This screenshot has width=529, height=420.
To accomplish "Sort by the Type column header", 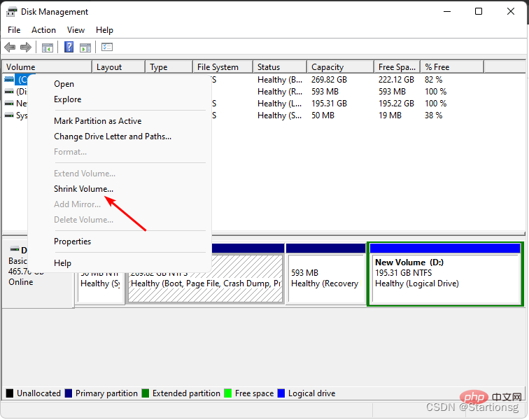I will pyautogui.click(x=169, y=66).
